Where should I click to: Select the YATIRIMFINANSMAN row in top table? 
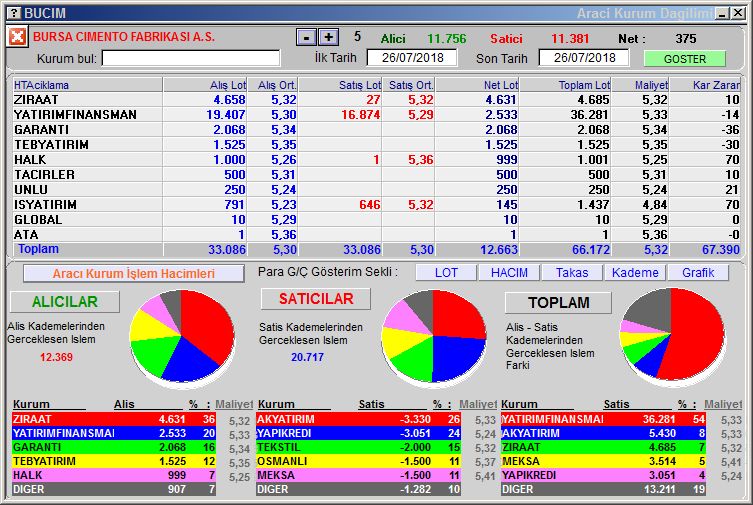click(376, 115)
